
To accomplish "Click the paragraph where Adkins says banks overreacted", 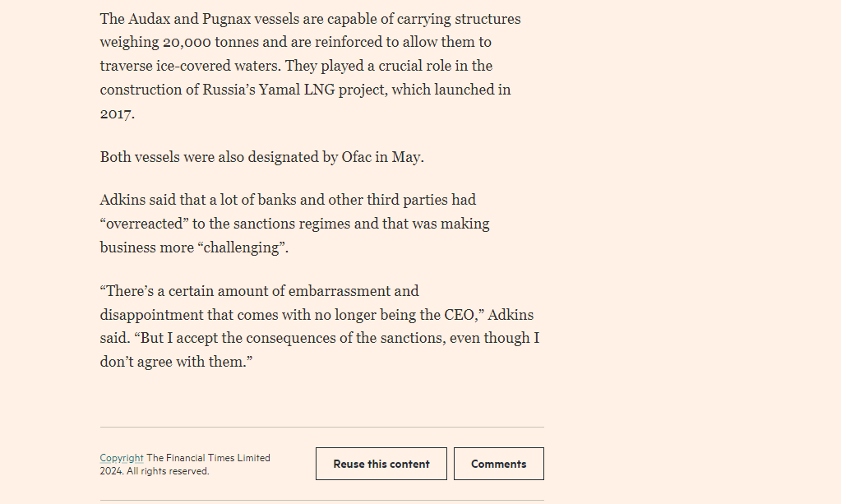I will click(294, 224).
